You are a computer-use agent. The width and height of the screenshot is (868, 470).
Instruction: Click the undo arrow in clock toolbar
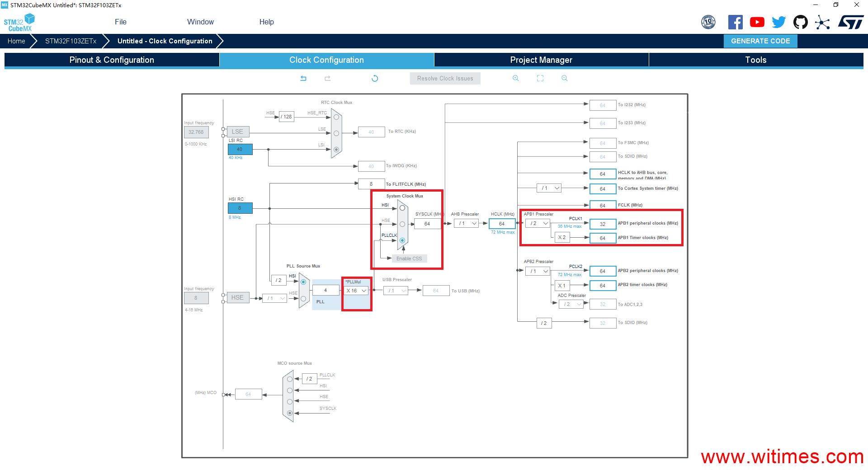point(303,78)
